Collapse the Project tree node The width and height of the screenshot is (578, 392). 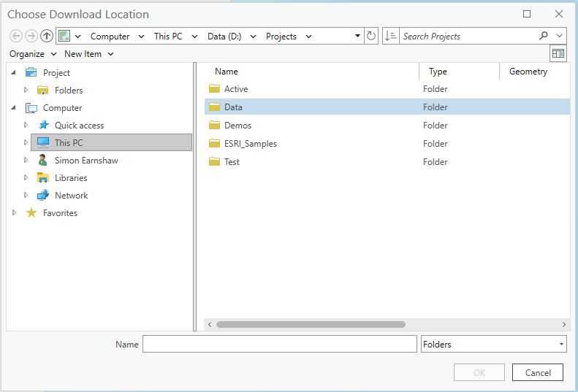14,72
